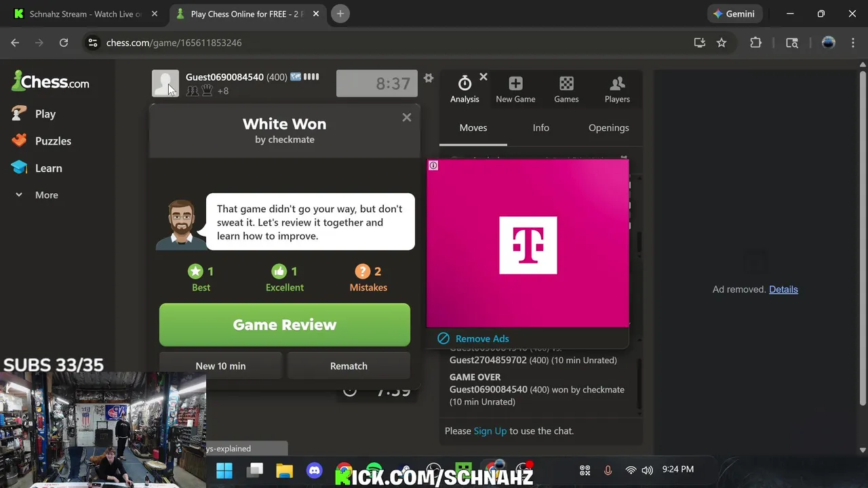Viewport: 868px width, 488px height.
Task: Switch to the Schnahz Stream tab
Action: pyautogui.click(x=85, y=14)
